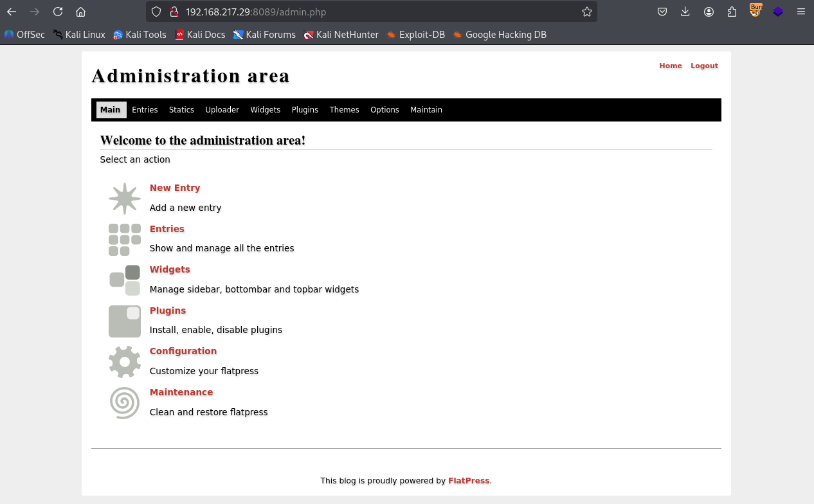814x504 pixels.
Task: Reload the page with browser refresh icon
Action: click(x=58, y=12)
